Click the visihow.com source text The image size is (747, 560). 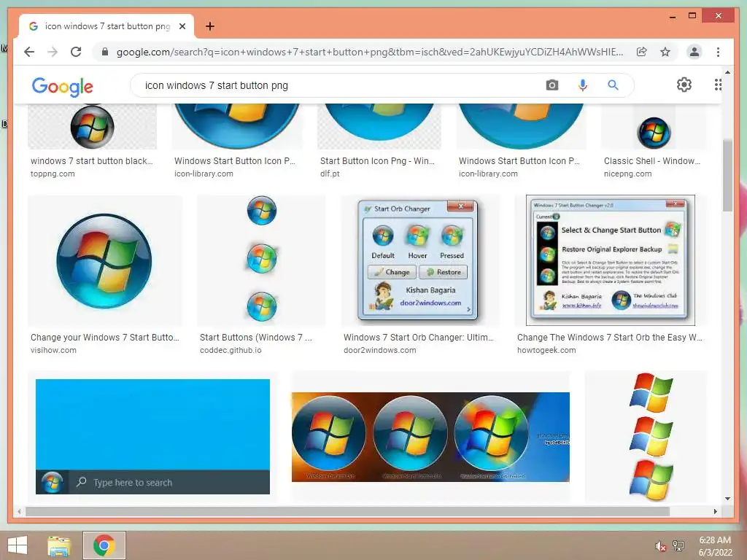point(53,350)
